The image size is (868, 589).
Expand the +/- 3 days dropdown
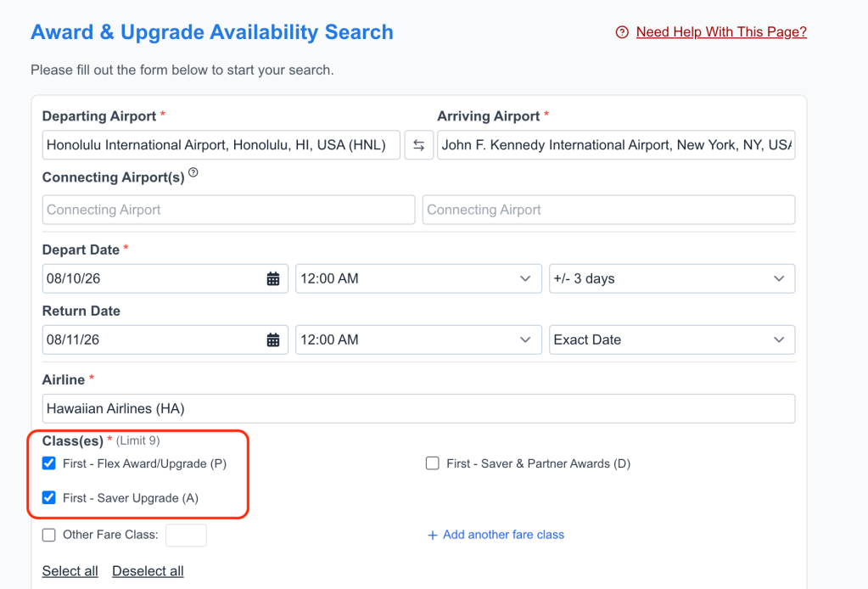pyautogui.click(x=671, y=278)
